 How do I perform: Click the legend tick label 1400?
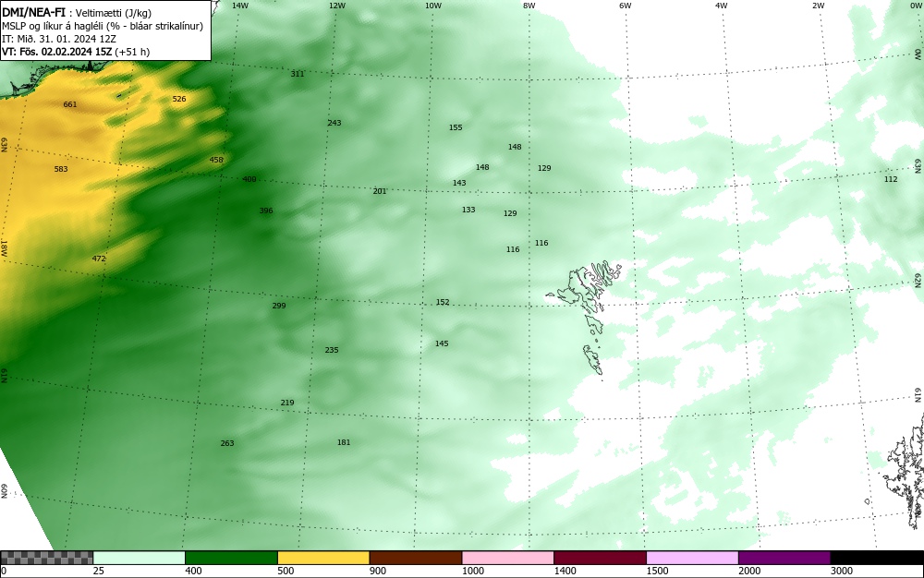click(x=565, y=571)
